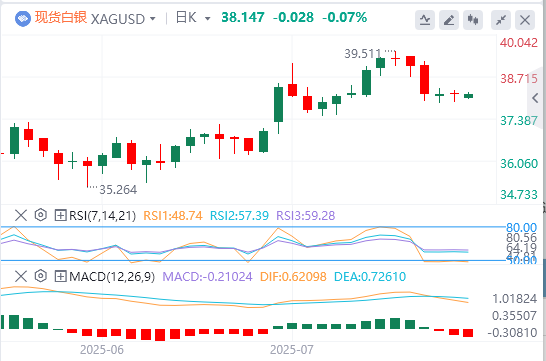Viewport: 546px width, 361px height.
Task: Click the RSI(7,14,21) indicator label
Action: tap(102, 216)
